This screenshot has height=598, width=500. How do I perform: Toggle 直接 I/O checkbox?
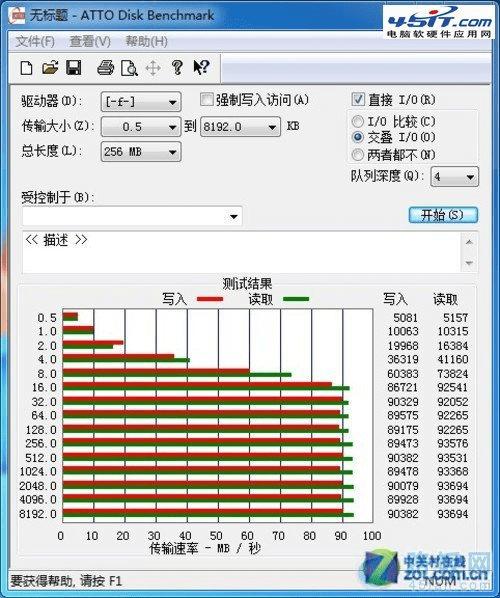tap(358, 100)
